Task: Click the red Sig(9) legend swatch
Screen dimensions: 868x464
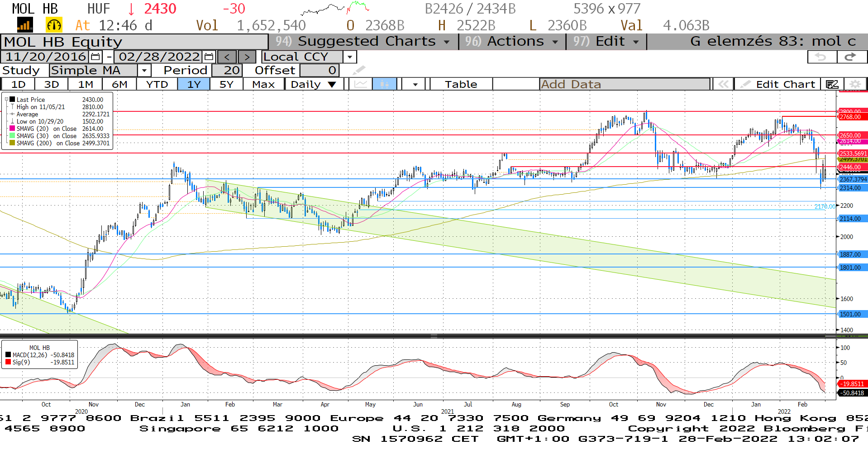Action: point(8,362)
